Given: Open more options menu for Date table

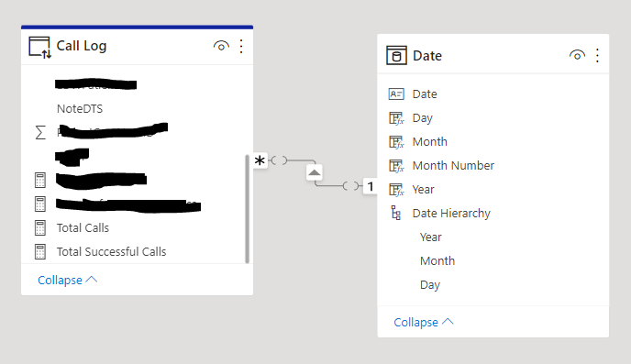Looking at the screenshot, I should point(597,56).
